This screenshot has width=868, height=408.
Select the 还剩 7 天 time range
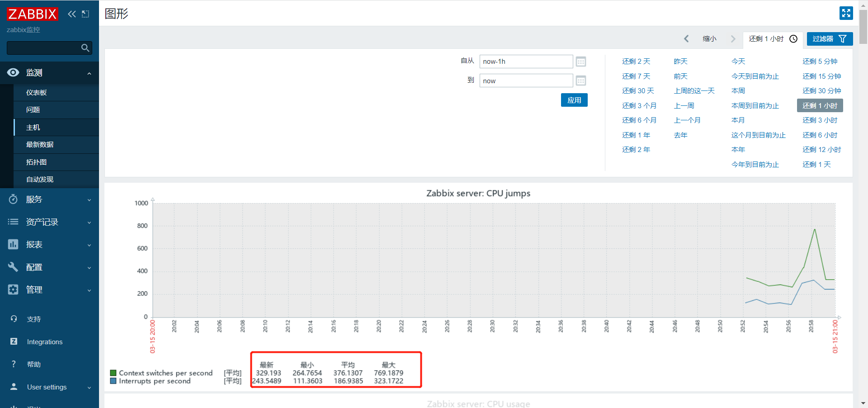(636, 76)
